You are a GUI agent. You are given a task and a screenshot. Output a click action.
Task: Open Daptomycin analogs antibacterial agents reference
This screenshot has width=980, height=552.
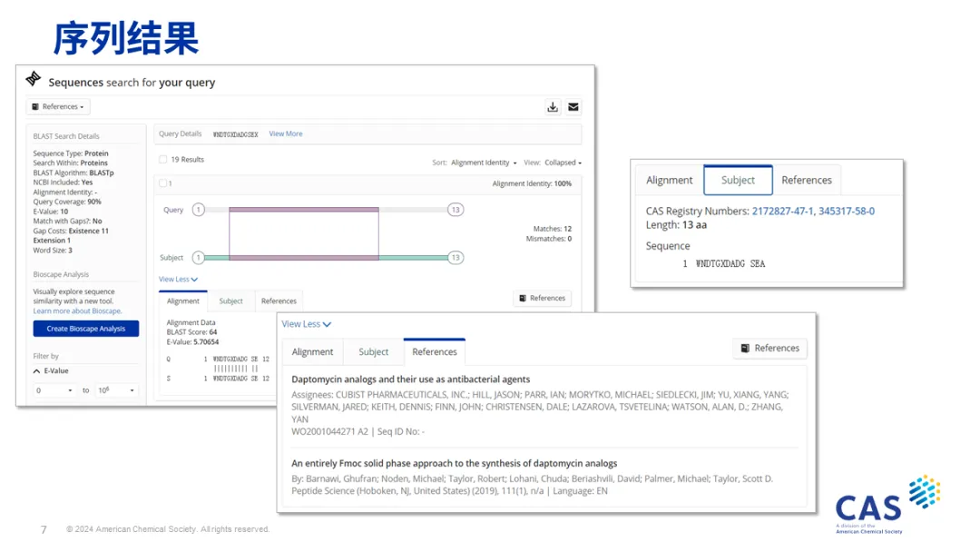click(x=411, y=379)
